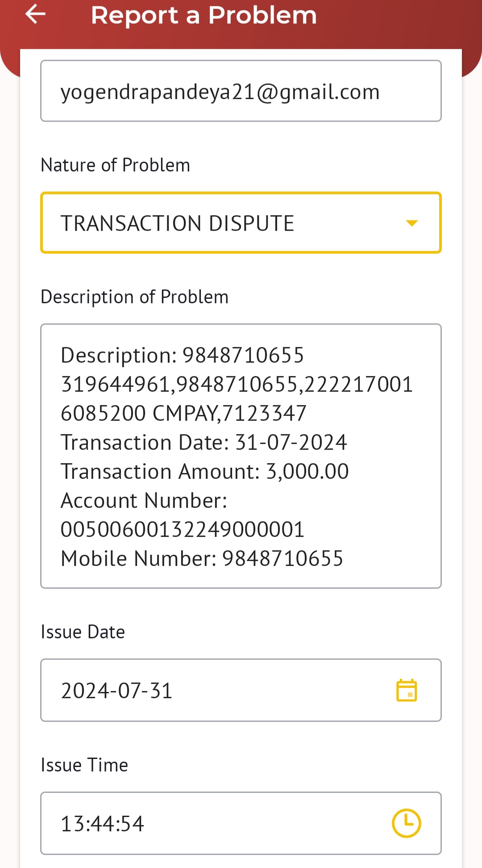This screenshot has height=868, width=482.
Task: Place cursor on Transaction Date line
Action: pyautogui.click(x=204, y=443)
